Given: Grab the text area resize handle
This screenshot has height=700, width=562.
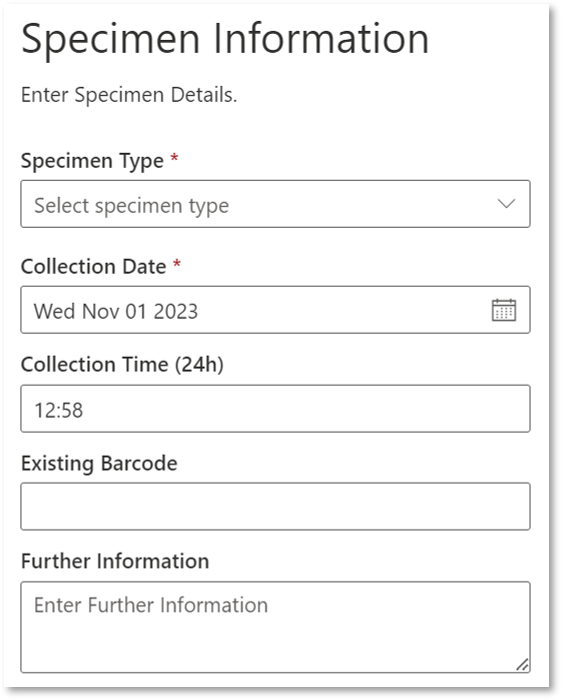Looking at the screenshot, I should click(x=523, y=665).
